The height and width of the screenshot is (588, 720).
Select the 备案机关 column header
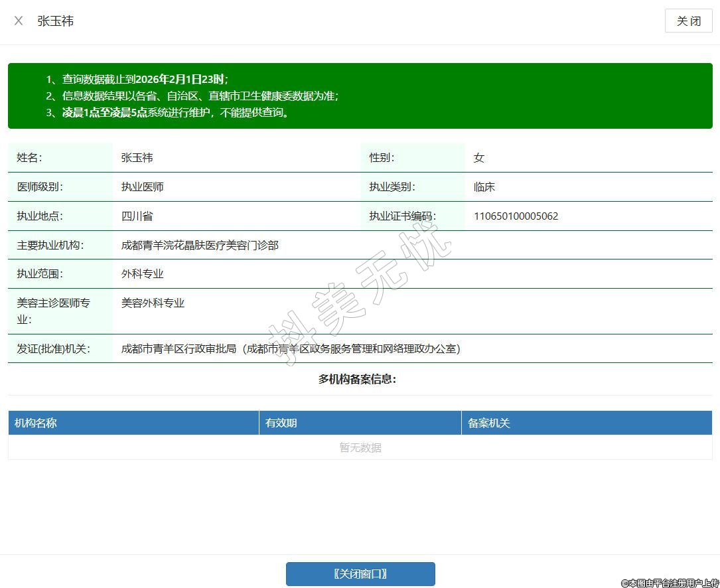pyautogui.click(x=489, y=423)
